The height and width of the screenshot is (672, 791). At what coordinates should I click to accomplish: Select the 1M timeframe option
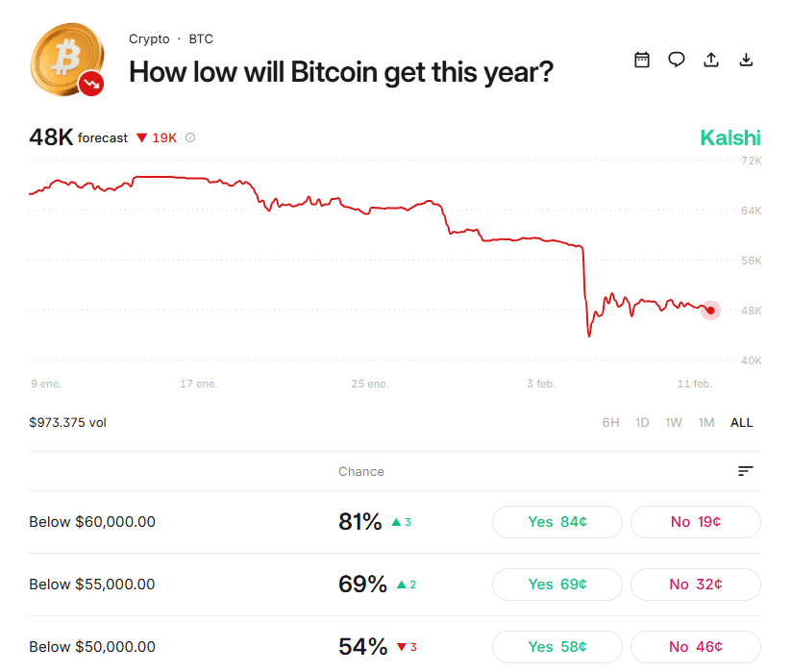click(706, 422)
